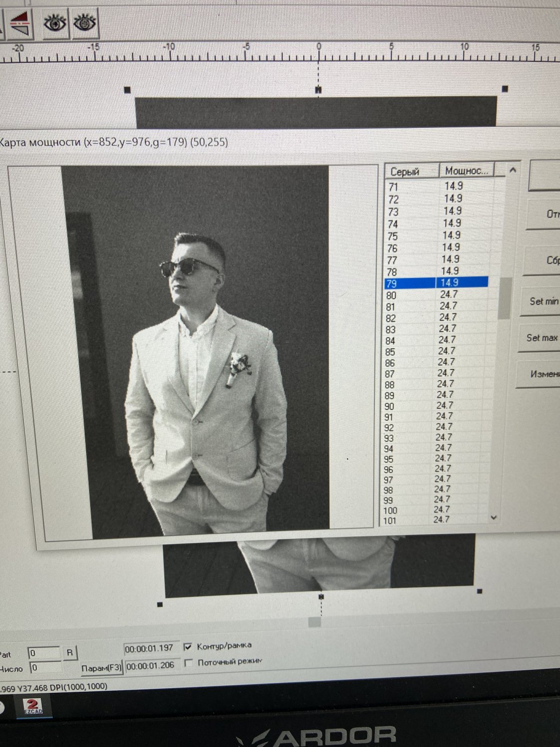Click the first eye preview icon
Image resolution: width=560 pixels, height=747 pixels.
click(x=55, y=23)
